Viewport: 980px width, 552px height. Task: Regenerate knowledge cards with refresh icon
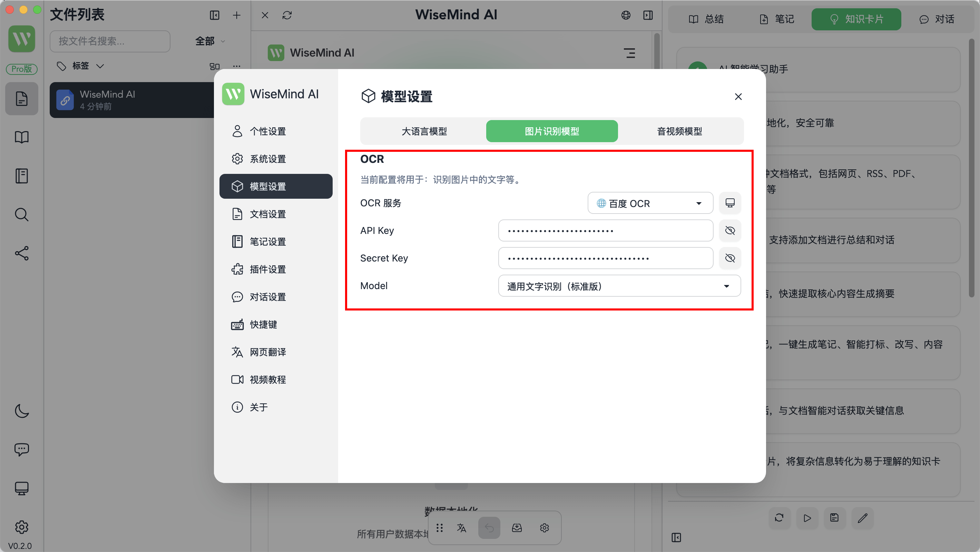point(779,518)
